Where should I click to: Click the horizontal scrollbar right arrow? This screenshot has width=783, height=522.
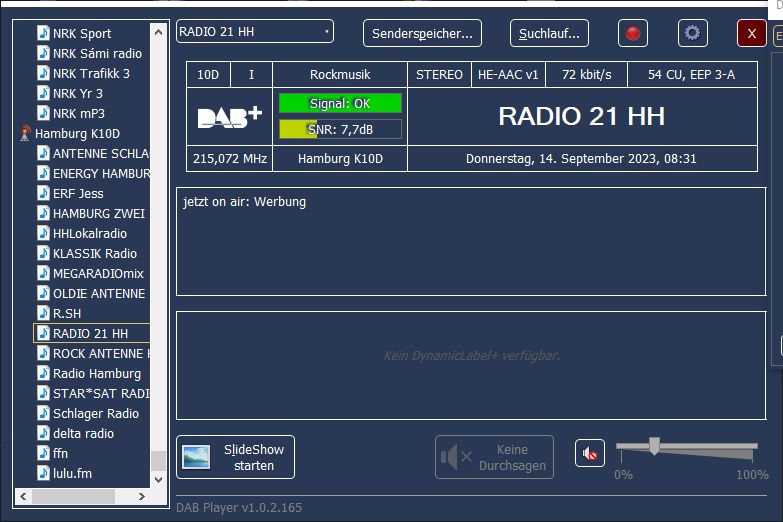tap(142, 496)
